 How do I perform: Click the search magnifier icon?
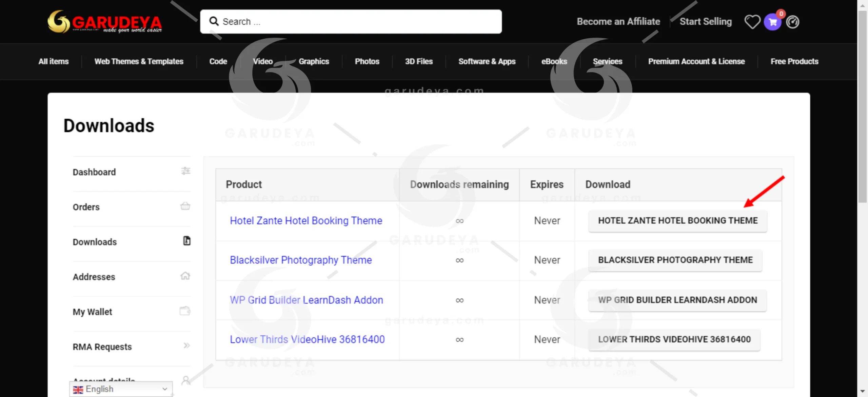pyautogui.click(x=214, y=21)
